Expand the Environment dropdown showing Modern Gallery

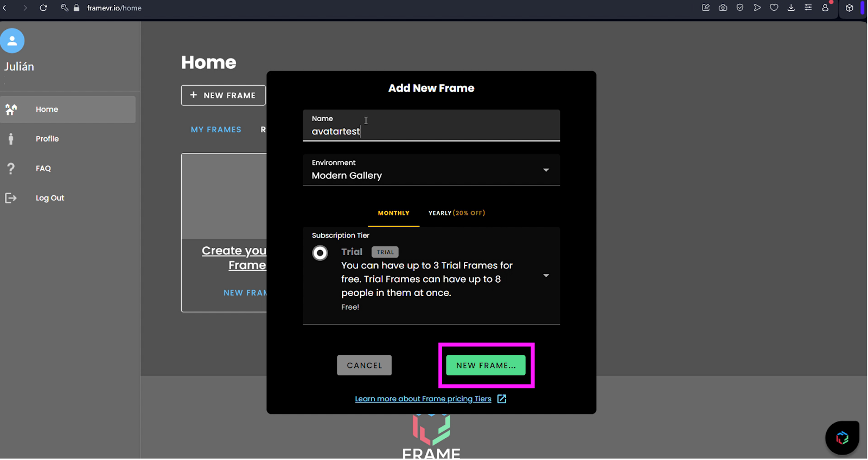click(x=546, y=170)
